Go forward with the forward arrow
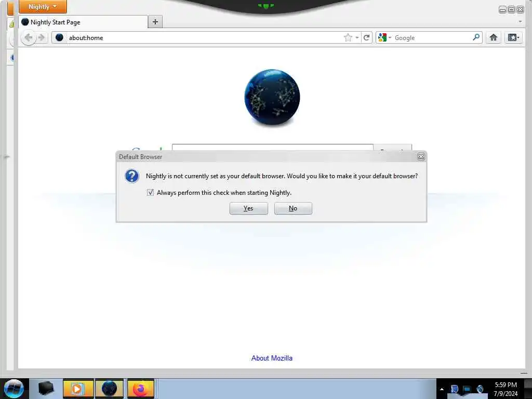This screenshot has height=399, width=532. point(42,37)
